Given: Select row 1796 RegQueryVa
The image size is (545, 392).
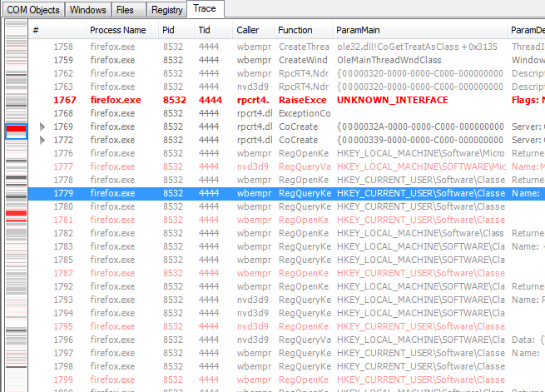Looking at the screenshot, I should pyautogui.click(x=286, y=340).
